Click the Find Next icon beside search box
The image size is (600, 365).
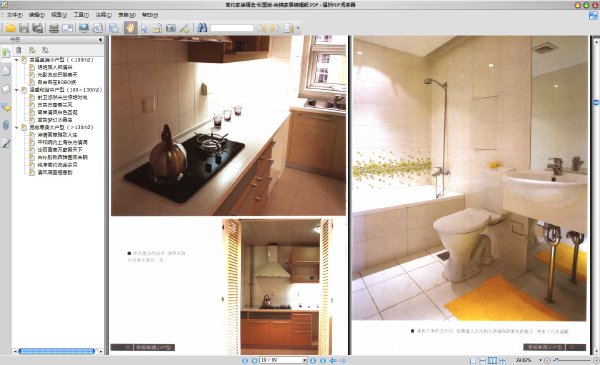pos(274,28)
